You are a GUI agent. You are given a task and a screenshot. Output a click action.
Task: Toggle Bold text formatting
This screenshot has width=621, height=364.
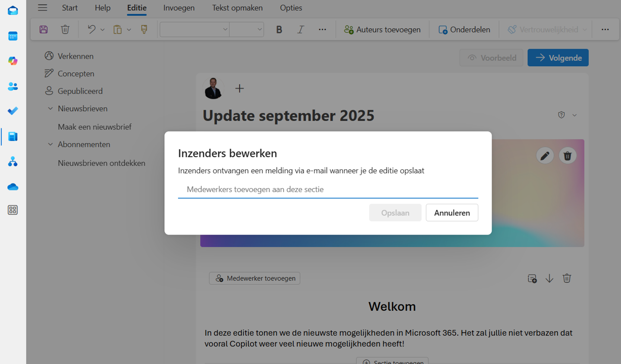tap(279, 29)
